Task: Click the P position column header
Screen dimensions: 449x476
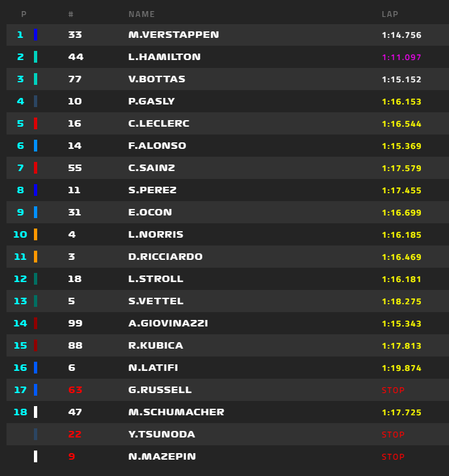Action: coord(23,14)
